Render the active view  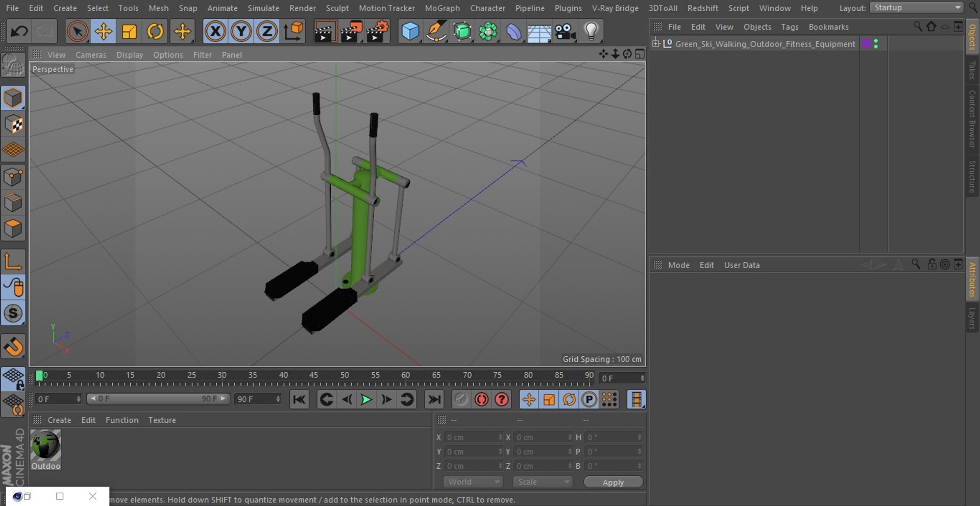point(324,32)
